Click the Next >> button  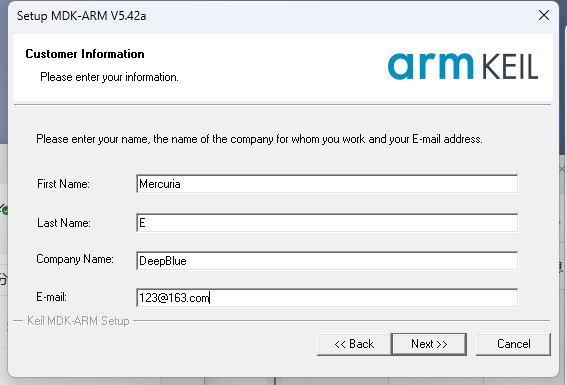pyautogui.click(x=429, y=344)
